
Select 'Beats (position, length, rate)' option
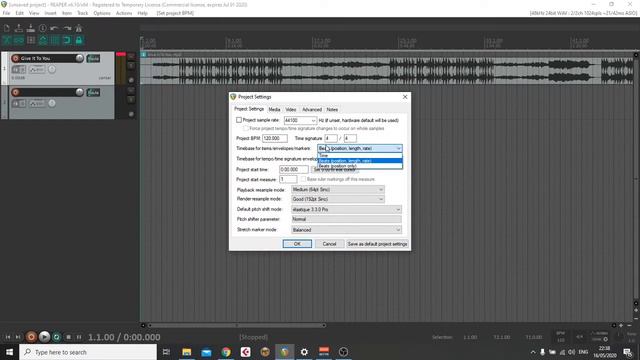360,161
